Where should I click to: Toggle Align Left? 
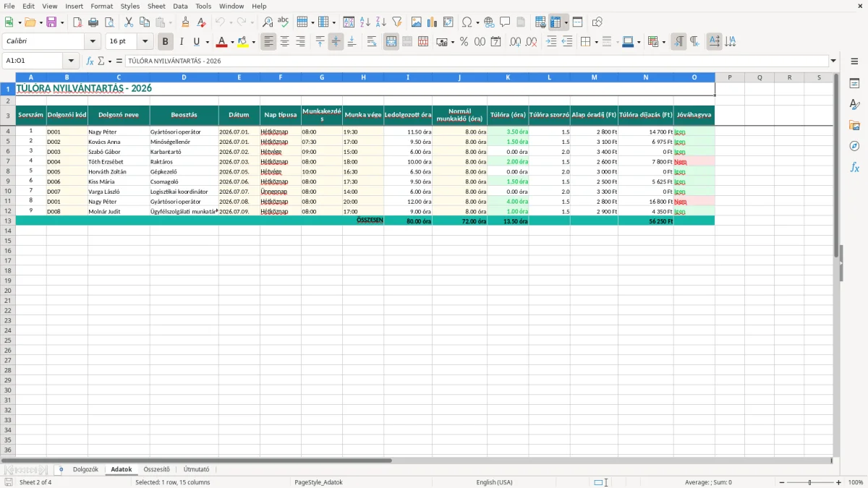(x=268, y=42)
